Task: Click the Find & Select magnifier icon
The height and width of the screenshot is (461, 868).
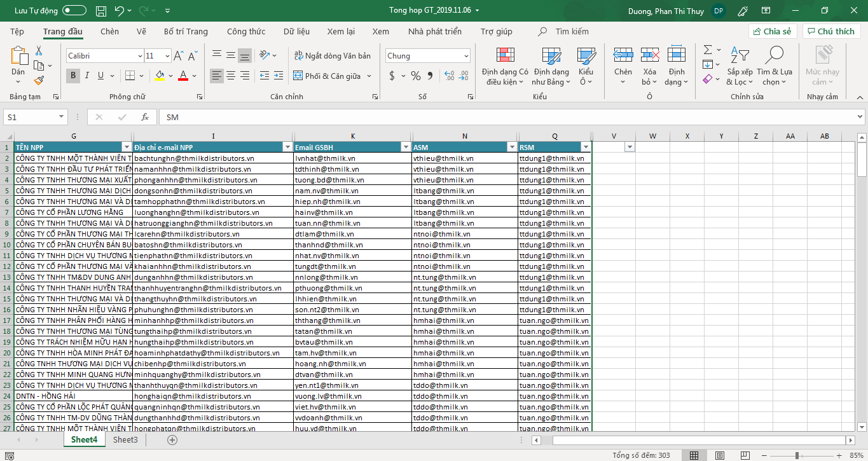Action: pos(774,56)
